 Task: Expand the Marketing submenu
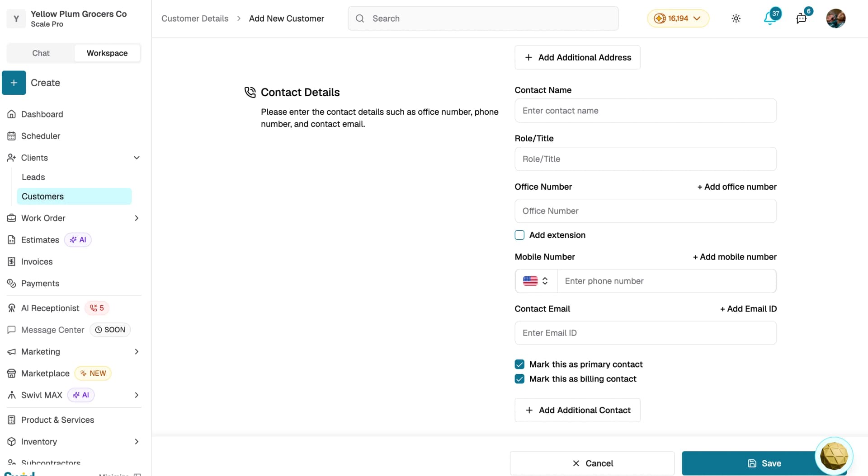pos(137,352)
